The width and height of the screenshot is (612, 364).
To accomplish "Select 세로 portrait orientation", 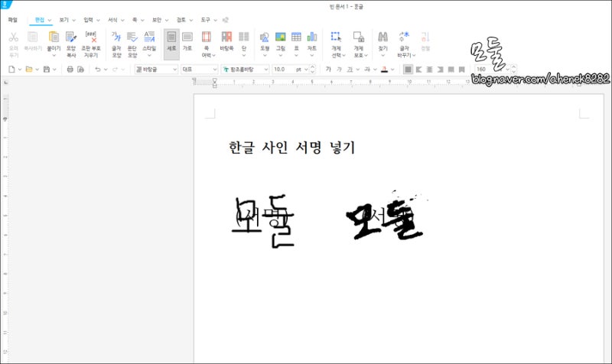I will (x=171, y=44).
